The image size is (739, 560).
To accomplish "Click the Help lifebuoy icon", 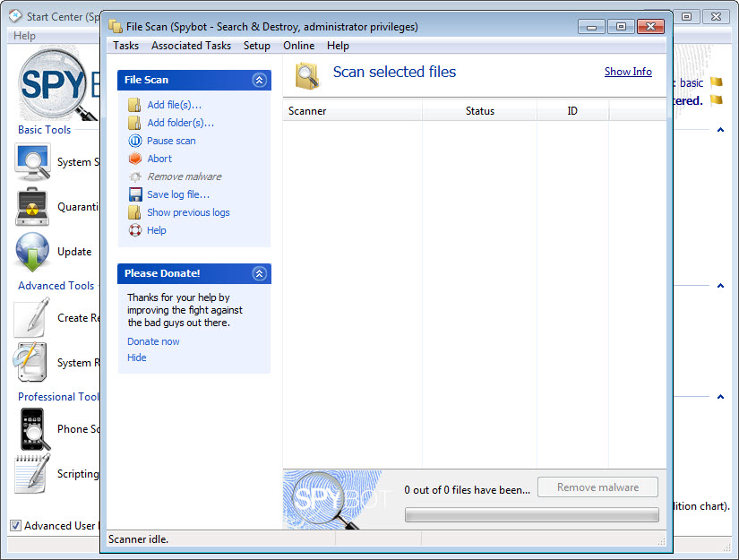I will [x=134, y=230].
